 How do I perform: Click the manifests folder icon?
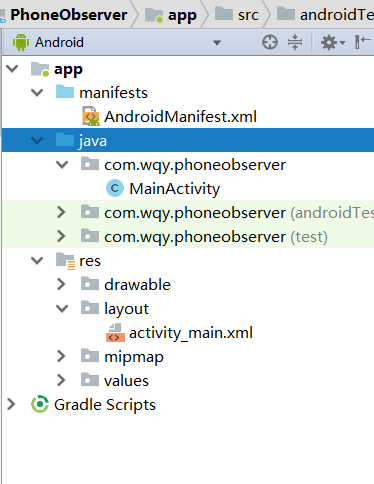click(x=65, y=92)
